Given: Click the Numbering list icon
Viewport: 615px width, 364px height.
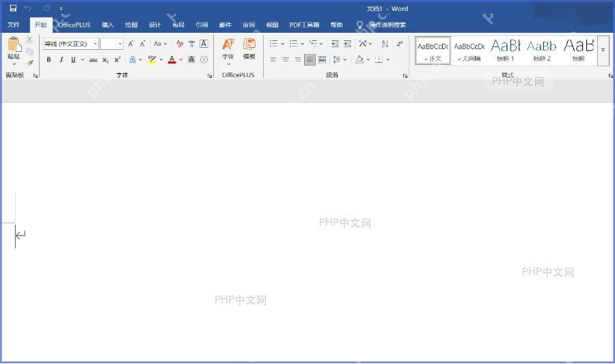Looking at the screenshot, I should (293, 44).
